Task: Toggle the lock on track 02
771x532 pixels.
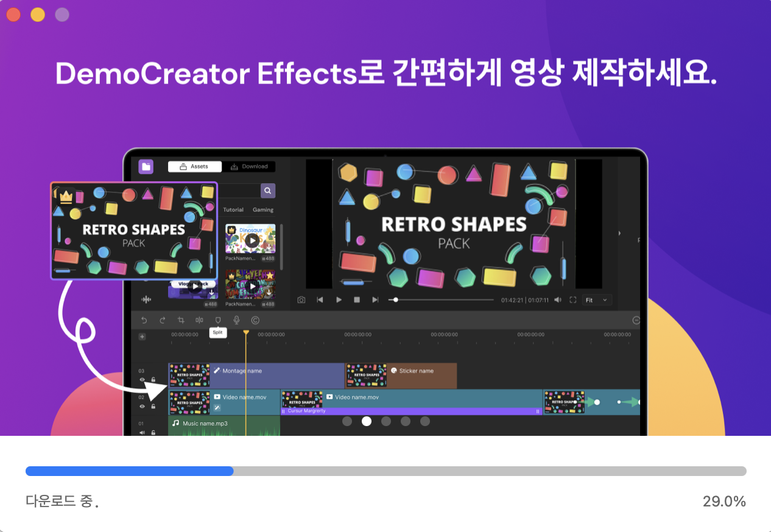Action: pyautogui.click(x=153, y=406)
